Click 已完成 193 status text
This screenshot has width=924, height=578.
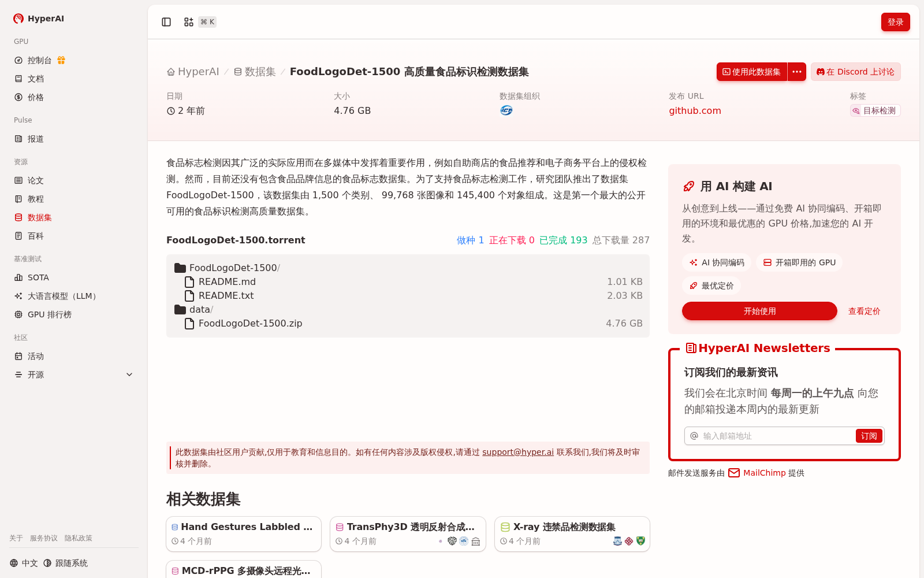(563, 240)
